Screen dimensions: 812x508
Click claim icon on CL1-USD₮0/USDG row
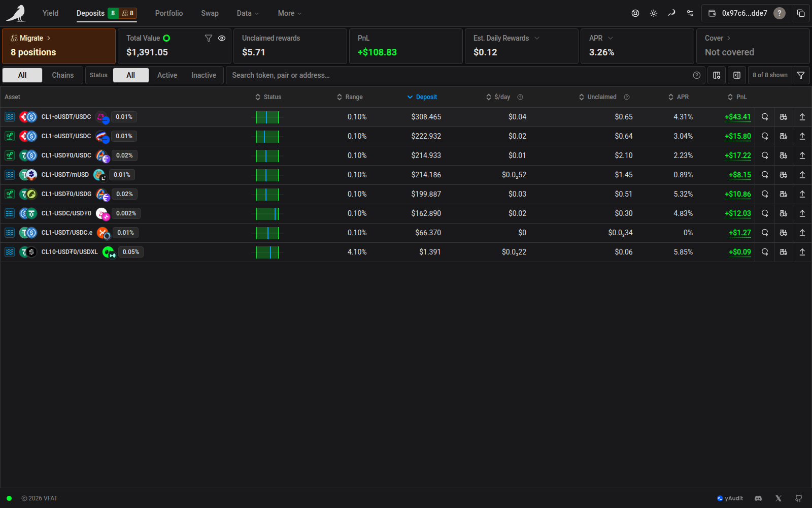tap(784, 194)
